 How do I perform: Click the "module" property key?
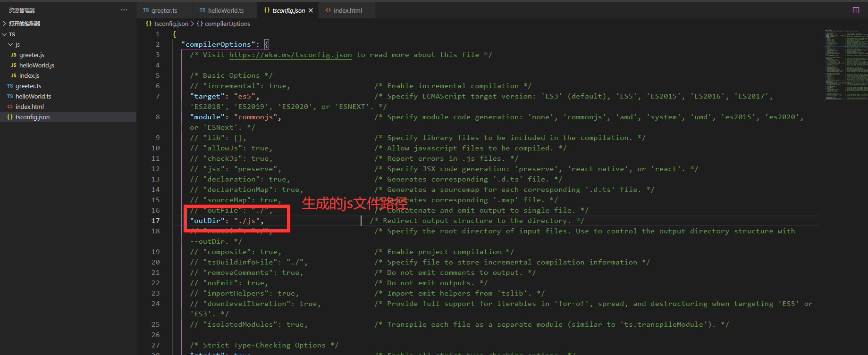coord(207,117)
